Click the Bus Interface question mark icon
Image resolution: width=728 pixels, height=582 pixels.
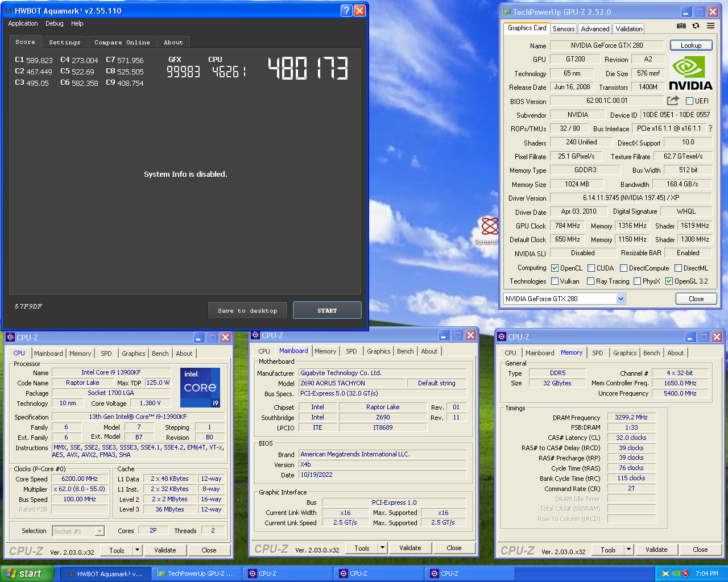click(710, 128)
